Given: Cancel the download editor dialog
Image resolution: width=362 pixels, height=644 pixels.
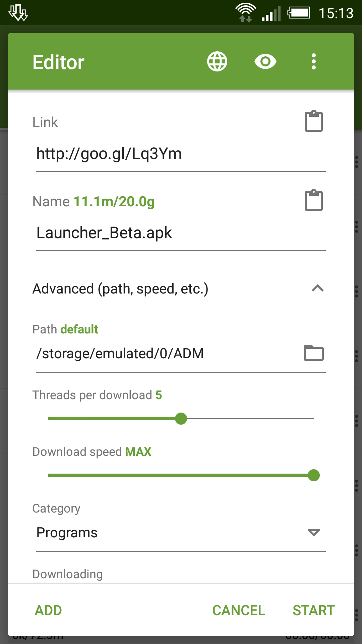Looking at the screenshot, I should point(238,610).
